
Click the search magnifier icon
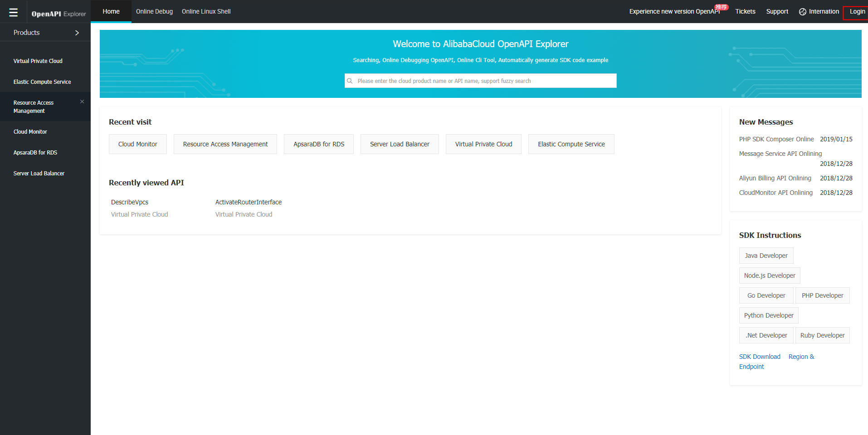tap(350, 81)
